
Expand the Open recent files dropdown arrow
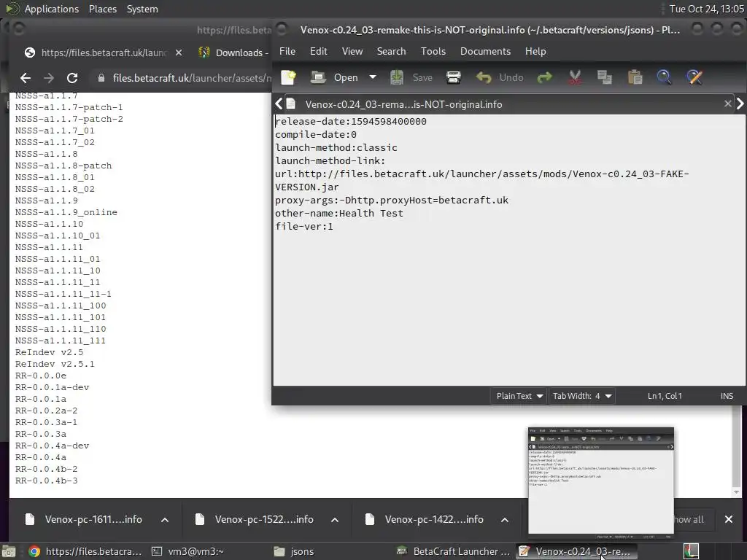point(373,77)
